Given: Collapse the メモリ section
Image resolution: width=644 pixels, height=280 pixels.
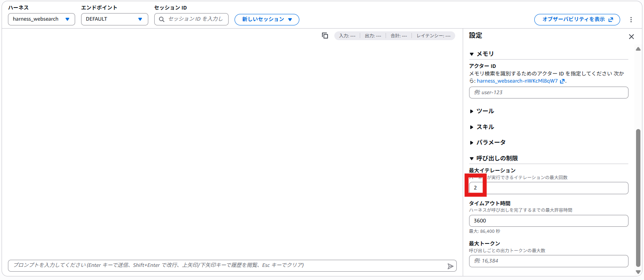Looking at the screenshot, I should pyautogui.click(x=481, y=54).
